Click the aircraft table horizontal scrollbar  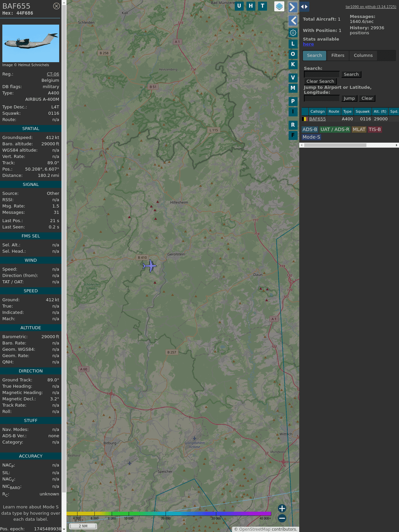[x=335, y=145]
